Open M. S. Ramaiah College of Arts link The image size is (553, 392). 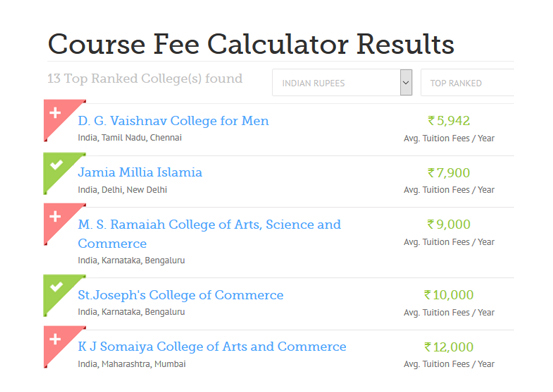tap(209, 234)
